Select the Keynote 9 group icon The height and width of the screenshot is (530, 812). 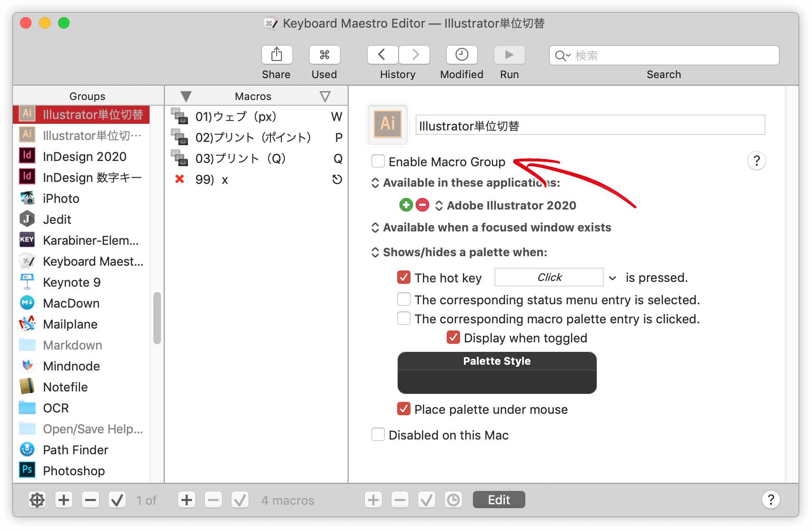pos(27,282)
